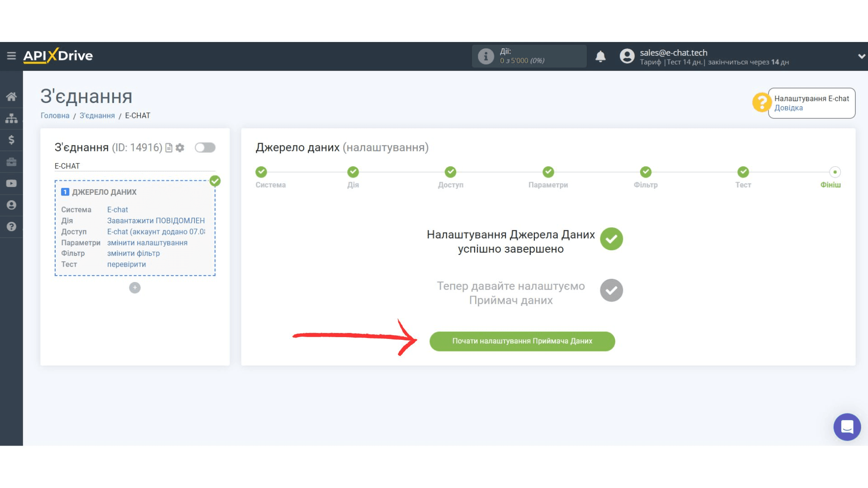The width and height of the screenshot is (868, 488).
Task: Click змінити налаштування link
Action: pos(147,243)
